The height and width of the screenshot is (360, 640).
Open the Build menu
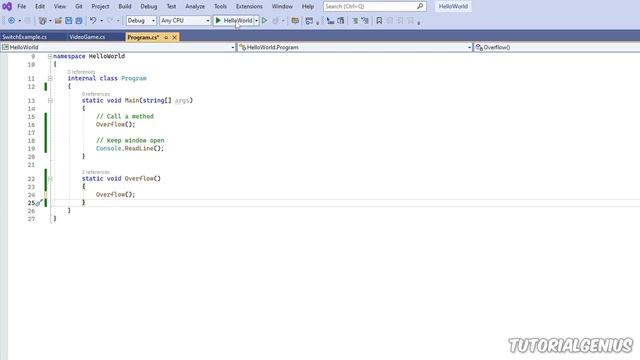(124, 6)
